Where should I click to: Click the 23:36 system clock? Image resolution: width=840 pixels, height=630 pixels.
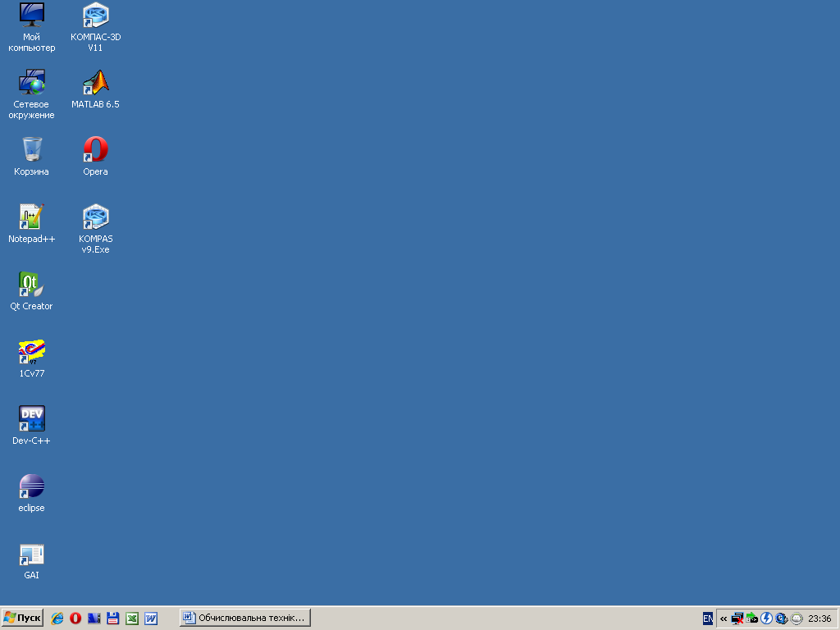coord(820,619)
